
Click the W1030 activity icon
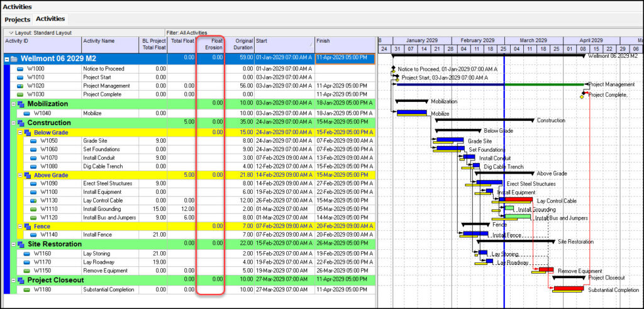(x=20, y=94)
